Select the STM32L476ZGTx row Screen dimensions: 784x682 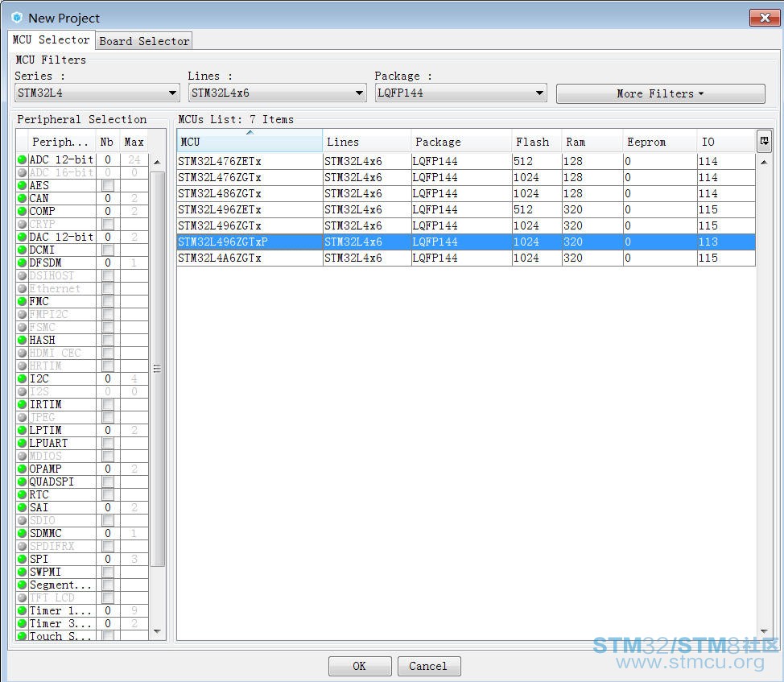pos(466,177)
